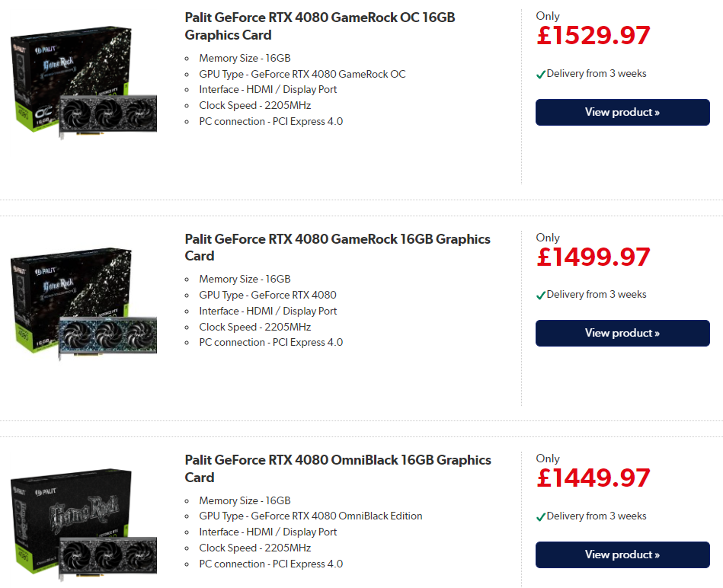This screenshot has width=723, height=588.
Task: Click the bullet point beside Memory Size 16GB
Action: 188,59
